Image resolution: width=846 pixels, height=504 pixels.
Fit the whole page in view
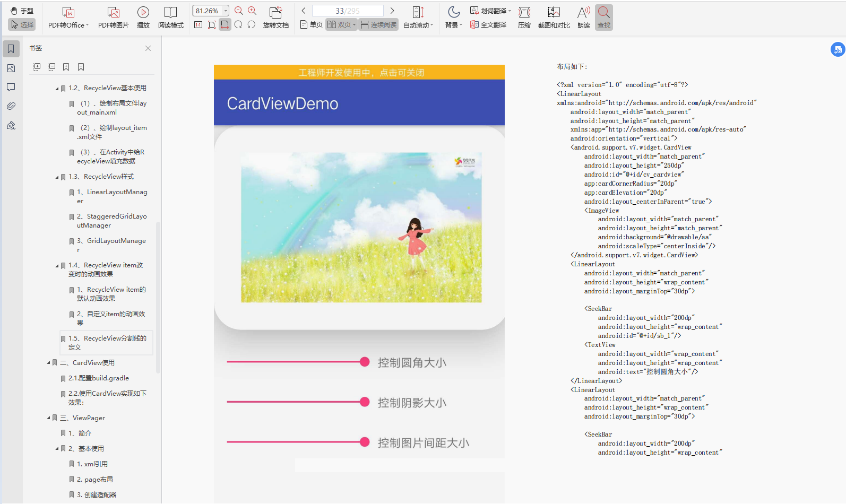tap(212, 24)
